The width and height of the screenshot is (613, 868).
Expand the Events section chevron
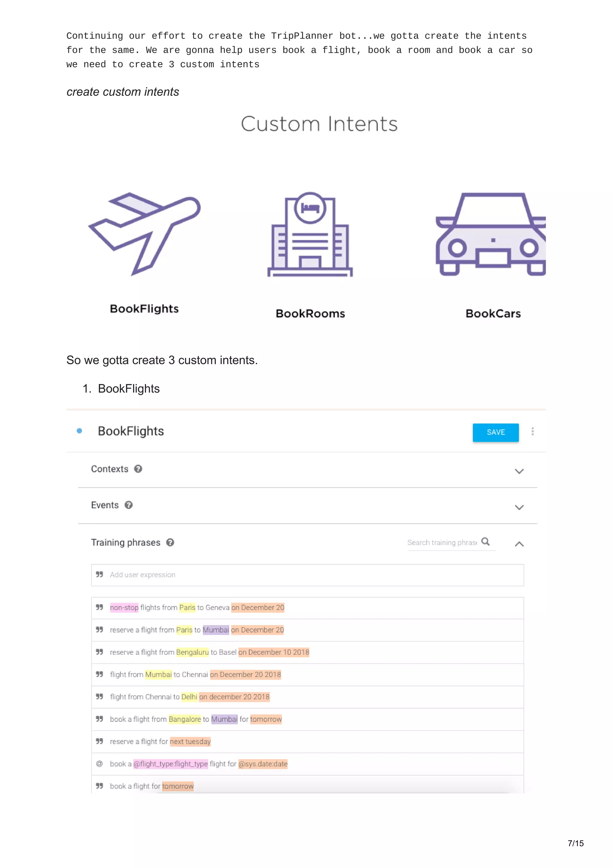[x=519, y=507]
